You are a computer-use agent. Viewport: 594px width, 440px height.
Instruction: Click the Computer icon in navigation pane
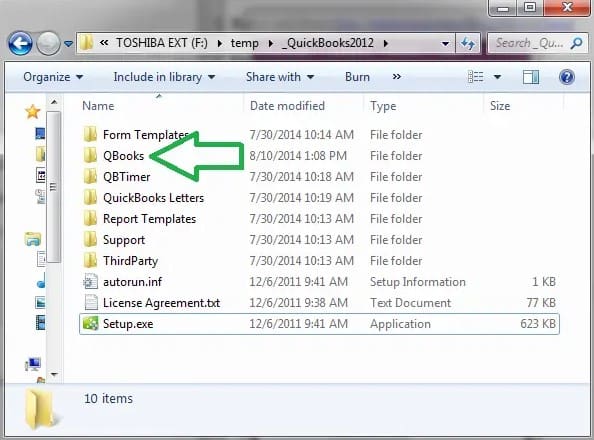(33, 364)
